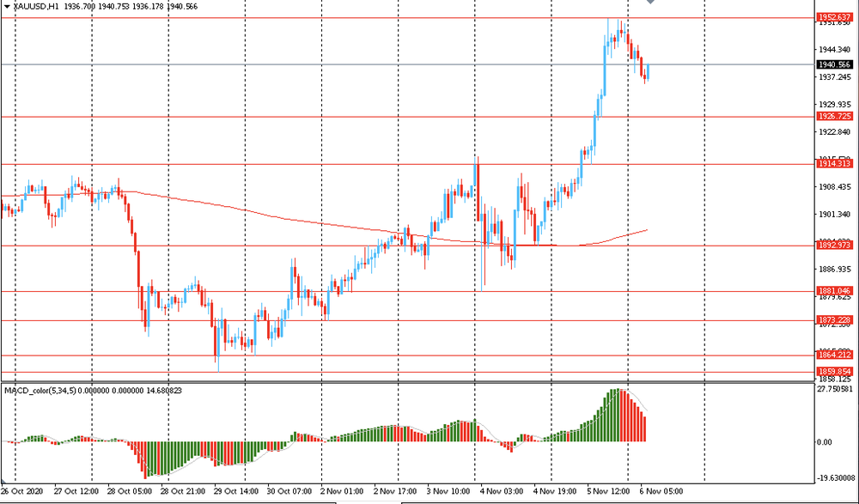Click the MACD scale value 27.750581
The width and height of the screenshot is (859, 504).
click(x=834, y=389)
